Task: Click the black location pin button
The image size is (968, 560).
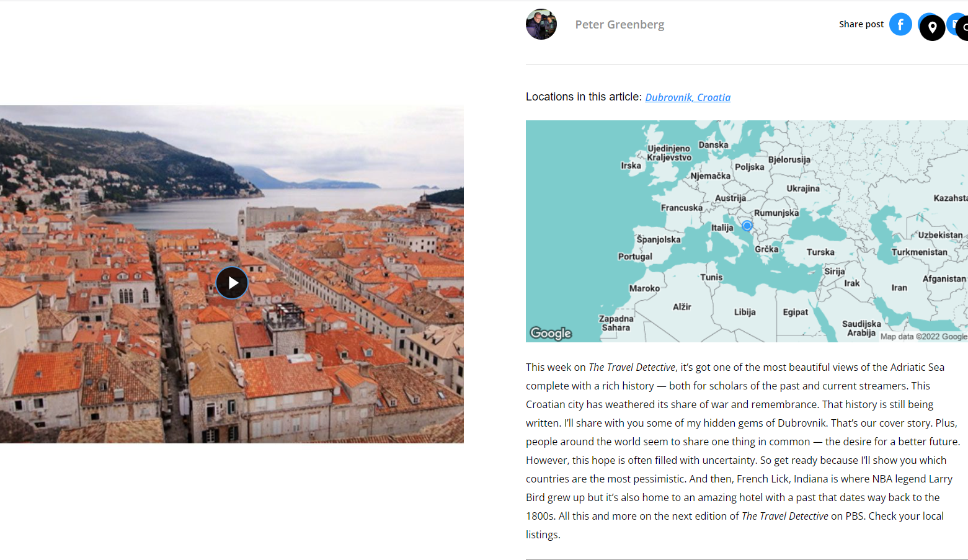Action: coord(932,27)
